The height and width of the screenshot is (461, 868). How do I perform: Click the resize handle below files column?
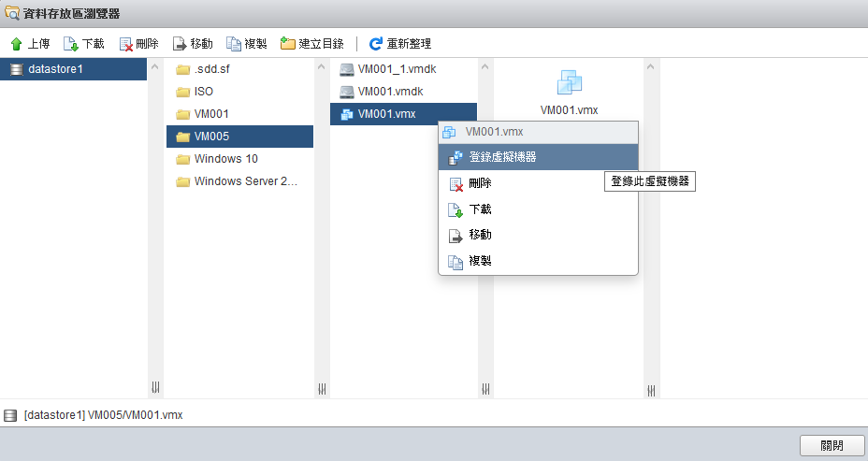tap(485, 389)
